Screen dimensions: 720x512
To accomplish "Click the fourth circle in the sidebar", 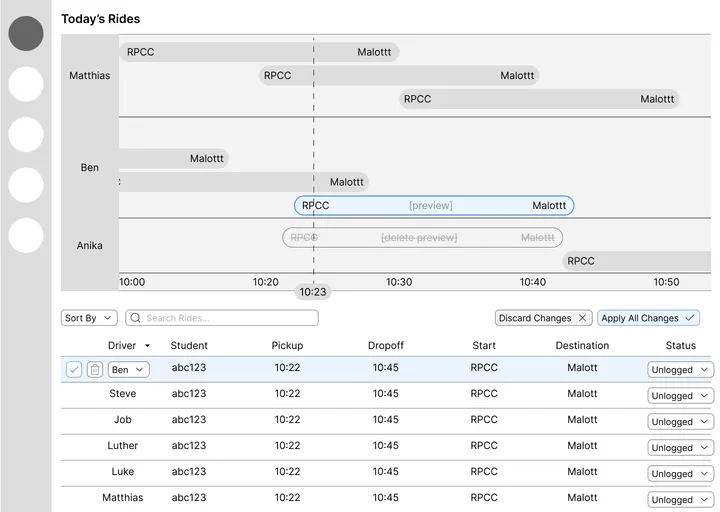I will pyautogui.click(x=26, y=185).
